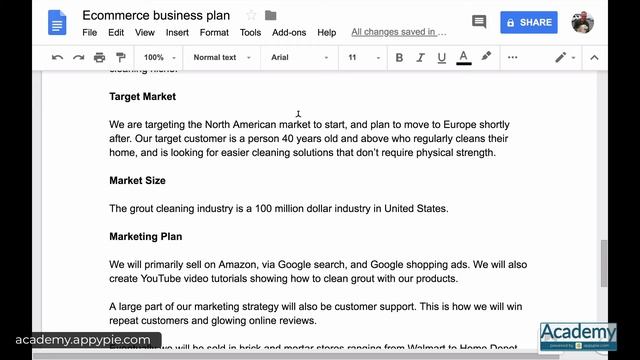Click the All changes saved link
This screenshot has width=640, height=360.
[x=399, y=32]
